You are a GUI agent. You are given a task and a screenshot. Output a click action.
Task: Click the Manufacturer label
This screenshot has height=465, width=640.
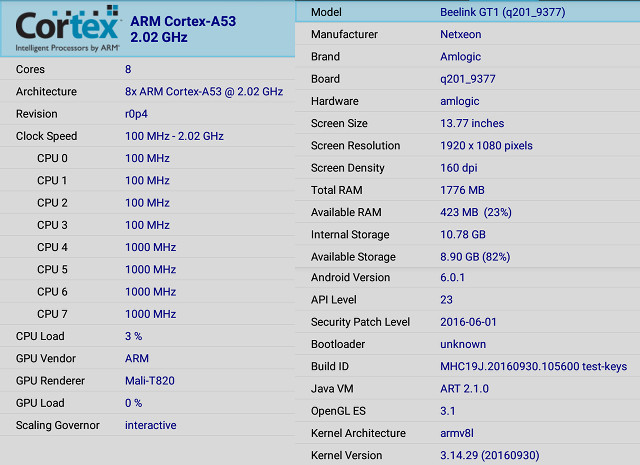344,34
